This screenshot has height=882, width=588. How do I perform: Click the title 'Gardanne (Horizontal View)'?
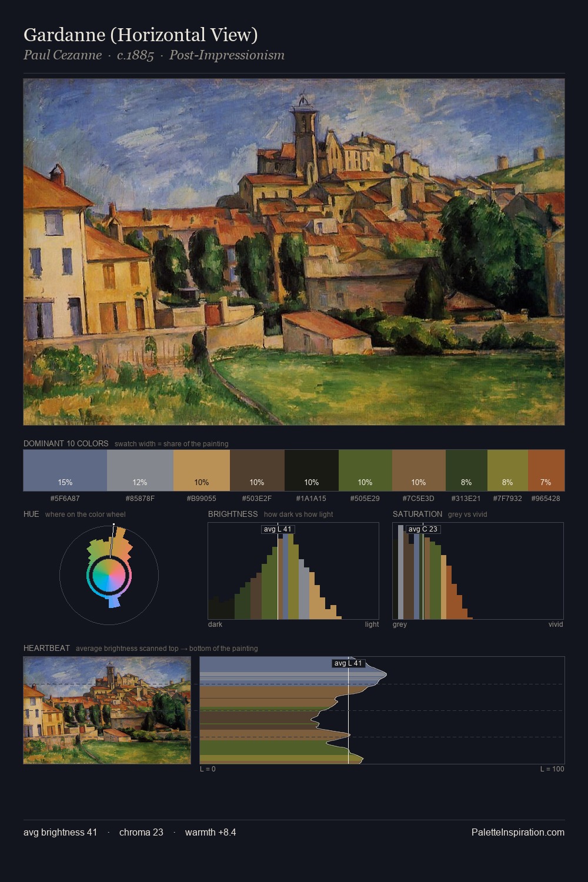pos(141,35)
